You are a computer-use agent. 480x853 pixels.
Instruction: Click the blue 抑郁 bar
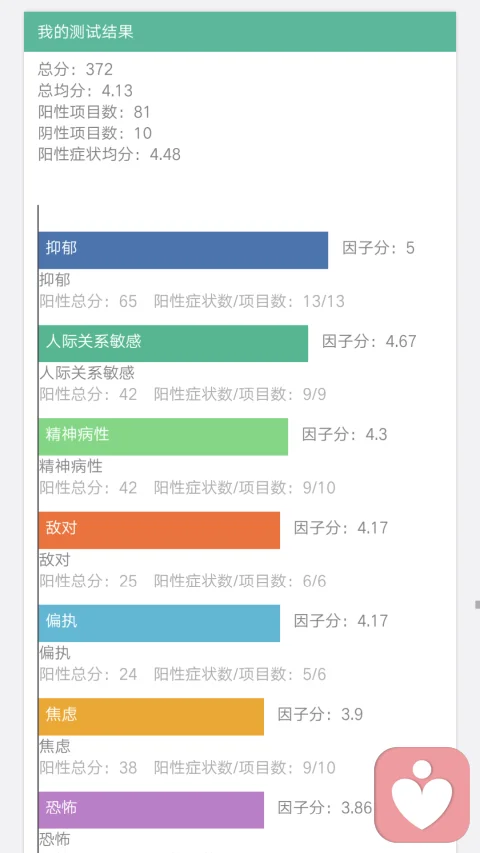pos(183,250)
